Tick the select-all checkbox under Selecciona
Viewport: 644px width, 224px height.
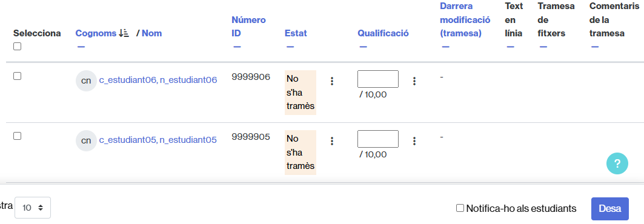pyautogui.click(x=17, y=47)
